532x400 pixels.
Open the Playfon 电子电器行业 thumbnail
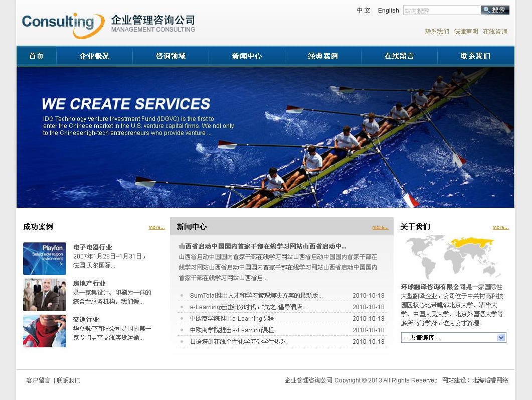click(45, 258)
